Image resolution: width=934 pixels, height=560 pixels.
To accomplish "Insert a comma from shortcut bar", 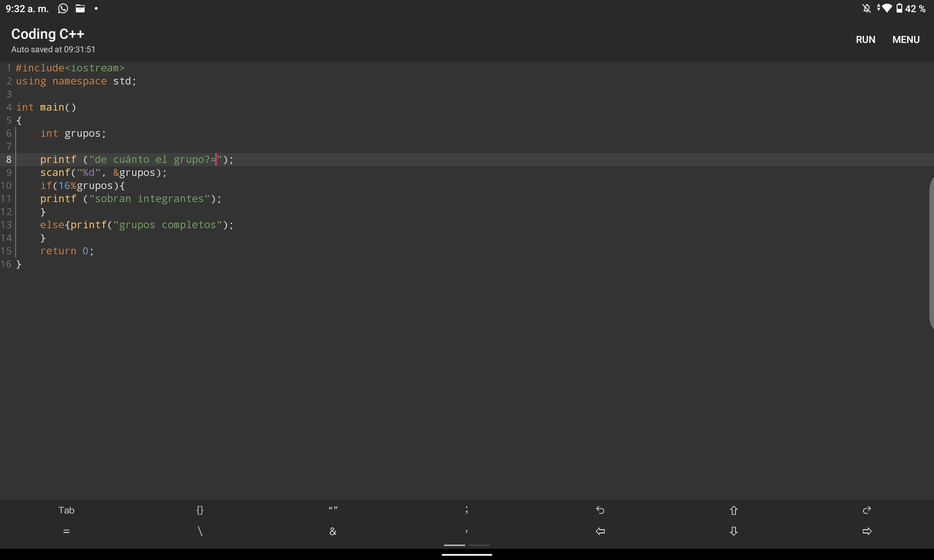I will (467, 531).
